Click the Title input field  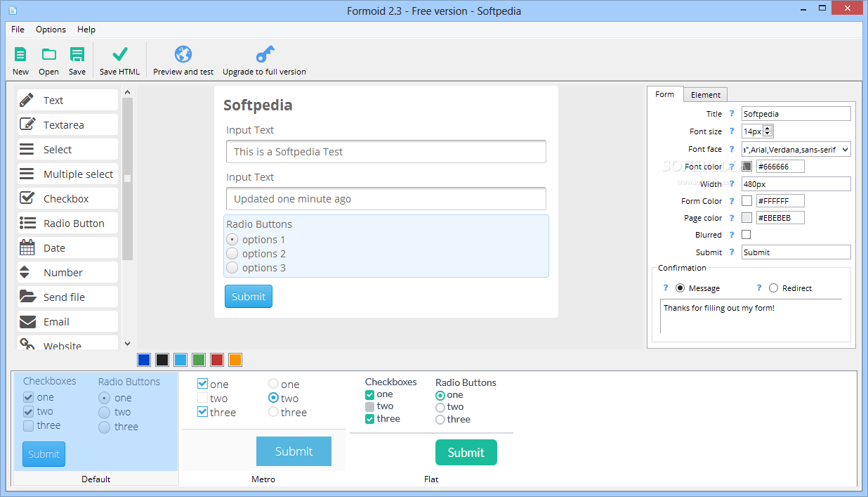pos(796,114)
